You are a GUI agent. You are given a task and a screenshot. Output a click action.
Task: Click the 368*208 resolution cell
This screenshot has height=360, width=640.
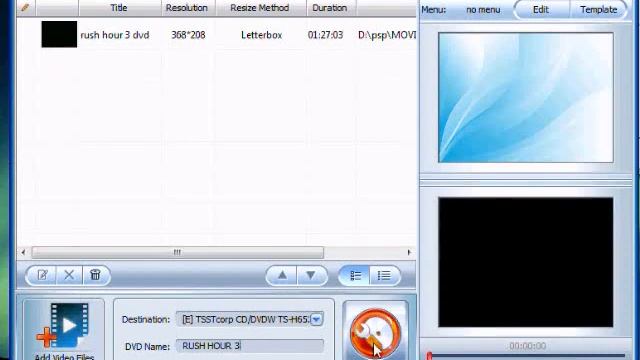188,35
